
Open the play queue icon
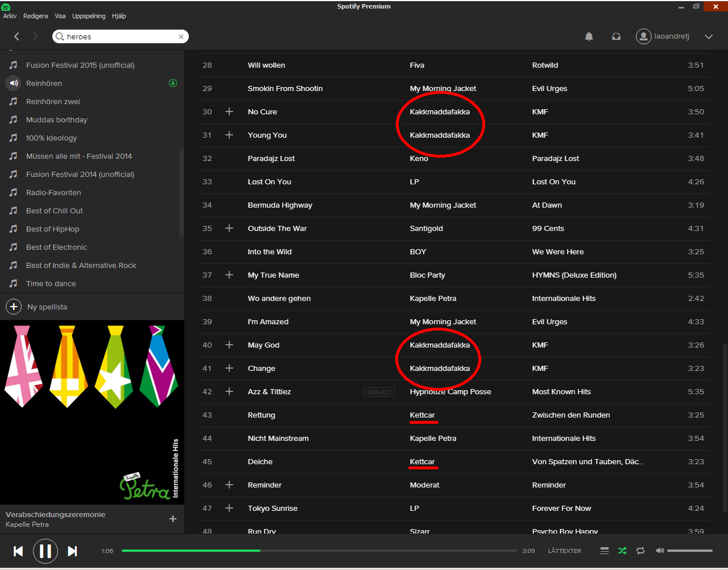pos(605,551)
